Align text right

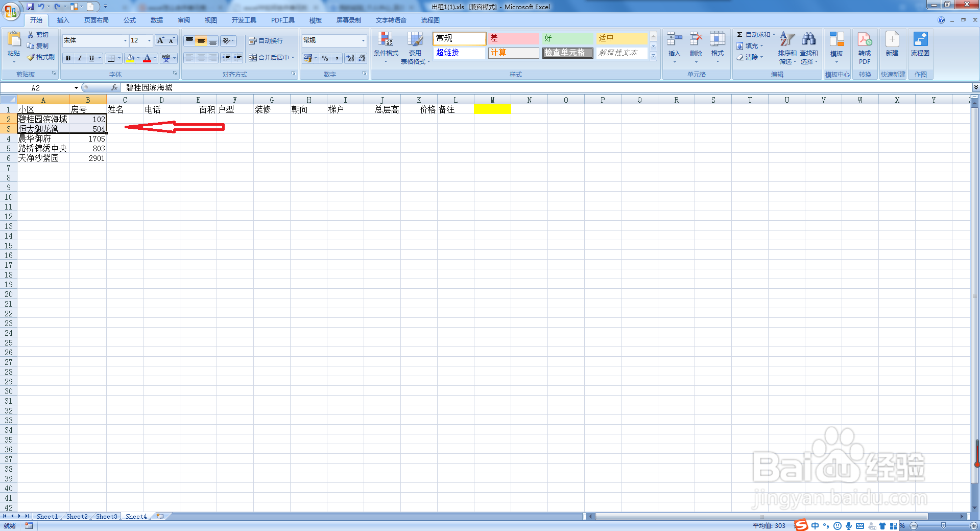(x=213, y=58)
